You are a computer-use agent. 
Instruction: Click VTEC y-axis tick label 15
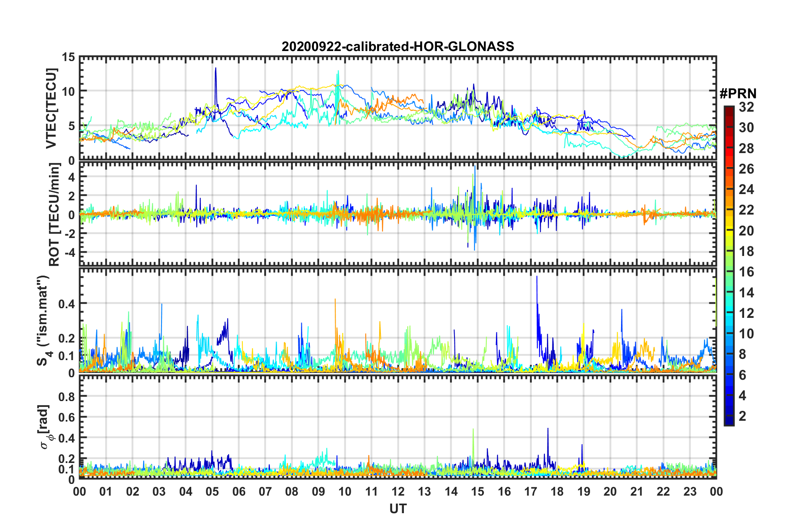[x=68, y=57]
